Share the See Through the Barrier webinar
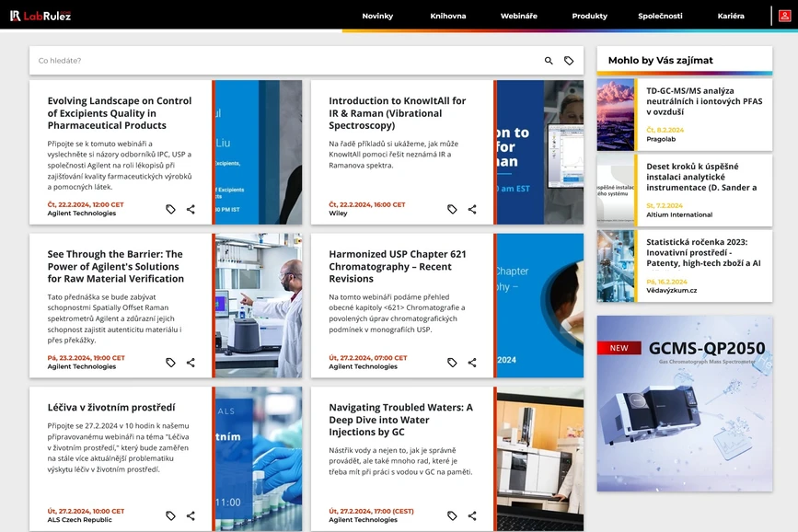 click(x=191, y=363)
